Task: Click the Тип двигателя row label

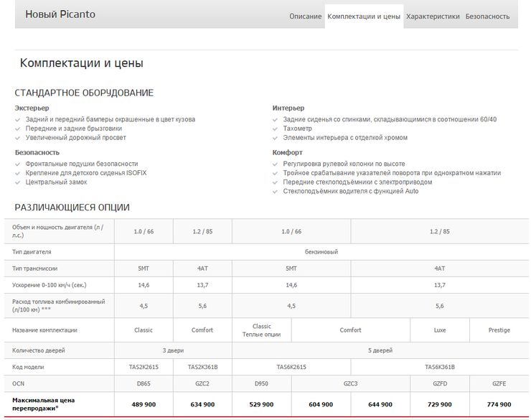Action: pyautogui.click(x=32, y=252)
